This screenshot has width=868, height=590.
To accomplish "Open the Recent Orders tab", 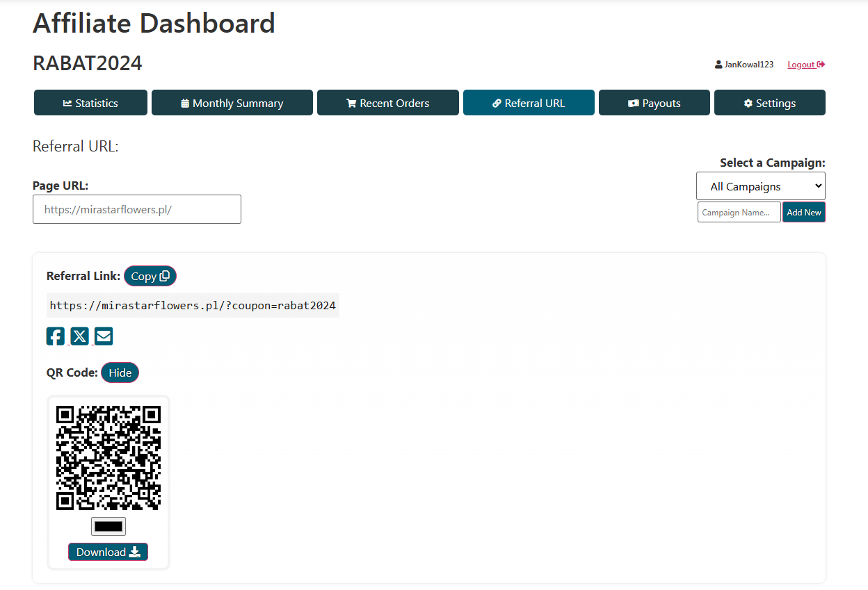I will pyautogui.click(x=388, y=103).
